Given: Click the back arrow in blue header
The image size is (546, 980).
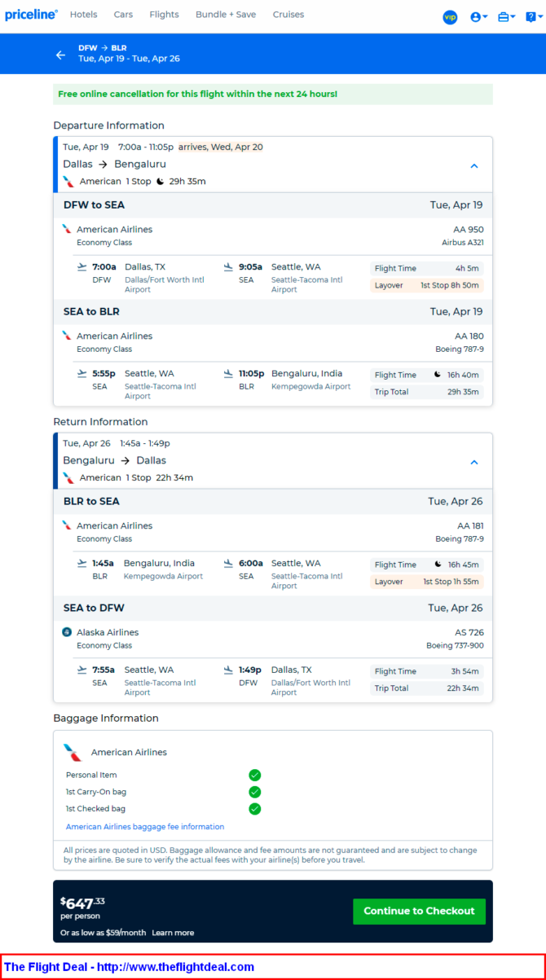Looking at the screenshot, I should pyautogui.click(x=60, y=55).
